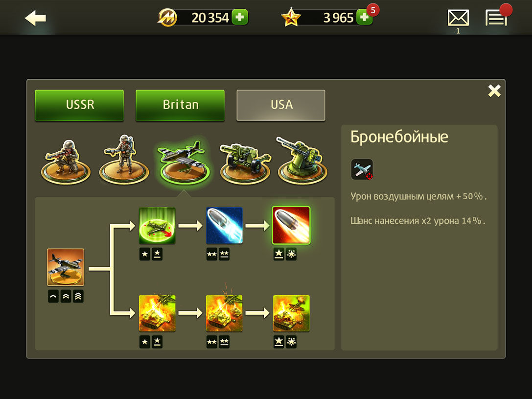
Task: Select the anti-aircraft gun unit
Action: click(x=302, y=160)
